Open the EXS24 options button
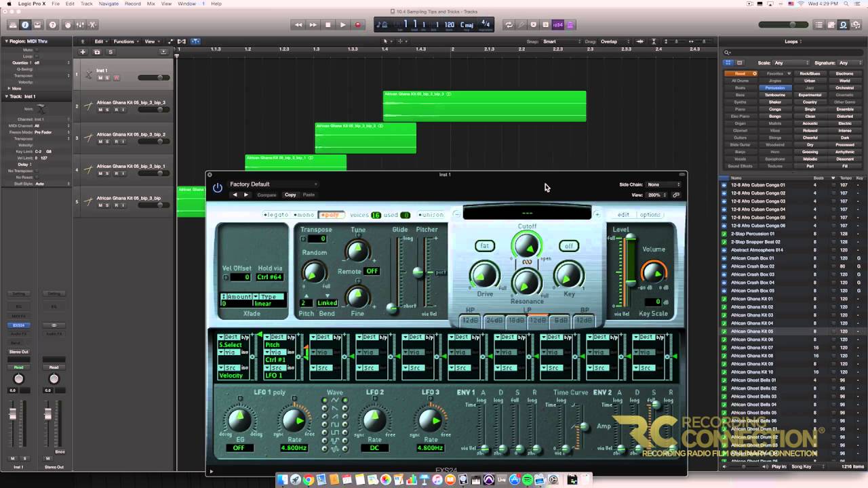868x488 pixels. coord(650,215)
